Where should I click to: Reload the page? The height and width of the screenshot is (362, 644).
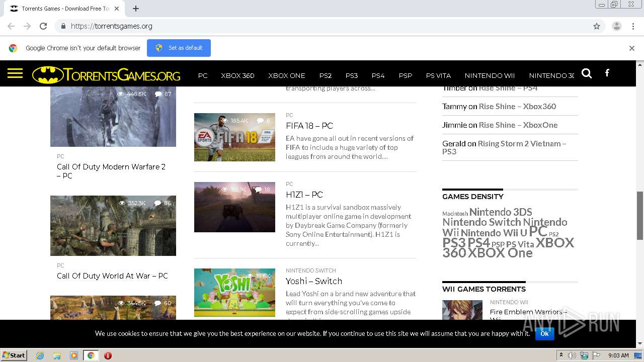coord(43,26)
